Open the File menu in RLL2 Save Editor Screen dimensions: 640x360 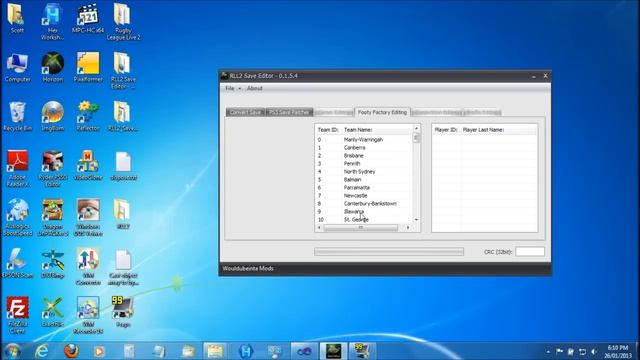230,89
